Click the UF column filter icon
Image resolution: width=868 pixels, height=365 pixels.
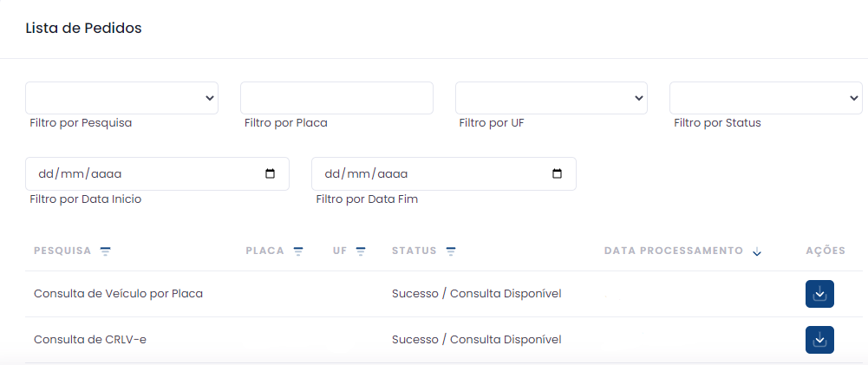point(361,251)
